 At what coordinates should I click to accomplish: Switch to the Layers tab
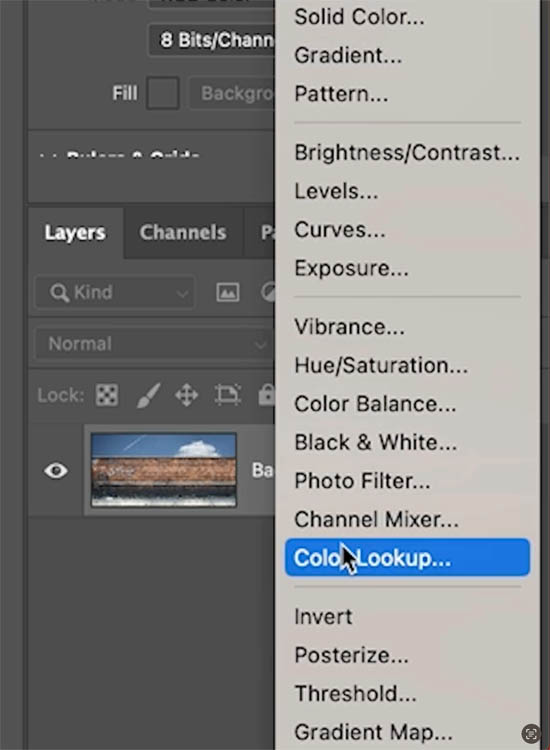tap(75, 232)
